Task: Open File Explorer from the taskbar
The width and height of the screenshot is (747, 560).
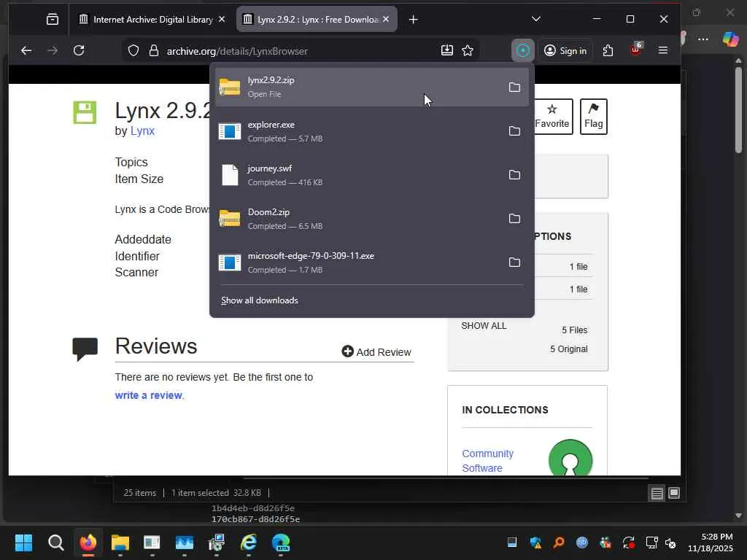Action: coord(120,542)
